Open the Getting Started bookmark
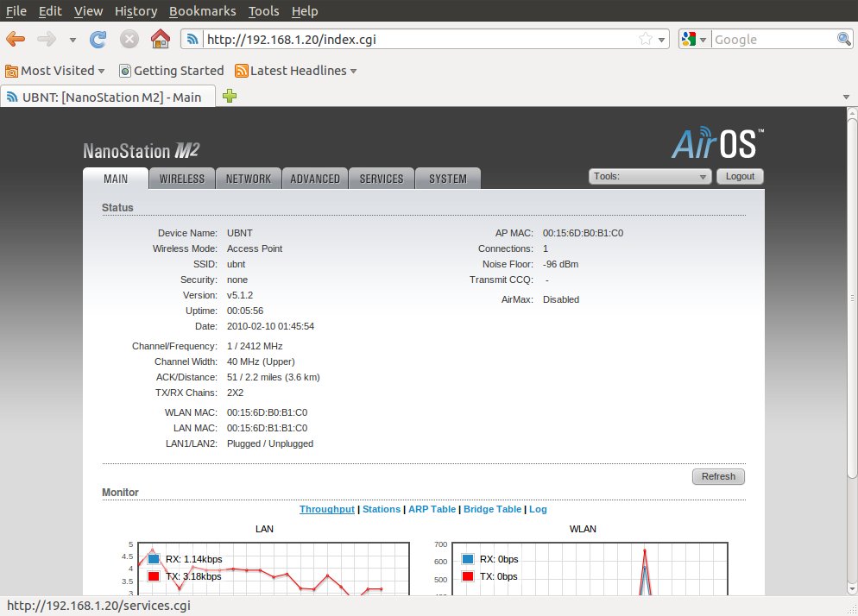 [171, 71]
